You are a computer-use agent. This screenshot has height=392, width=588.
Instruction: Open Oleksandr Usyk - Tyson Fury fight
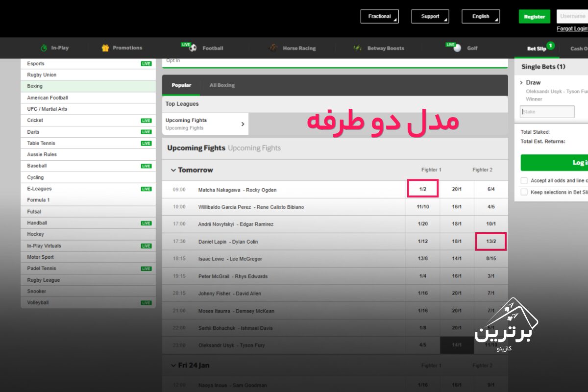pos(231,345)
